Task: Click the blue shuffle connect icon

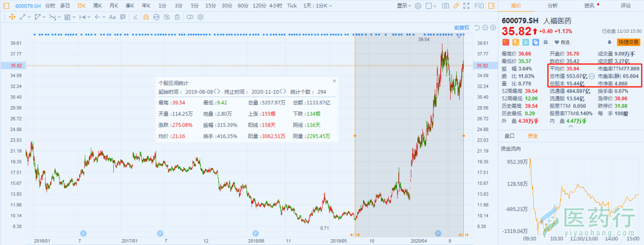Action: (x=526, y=42)
